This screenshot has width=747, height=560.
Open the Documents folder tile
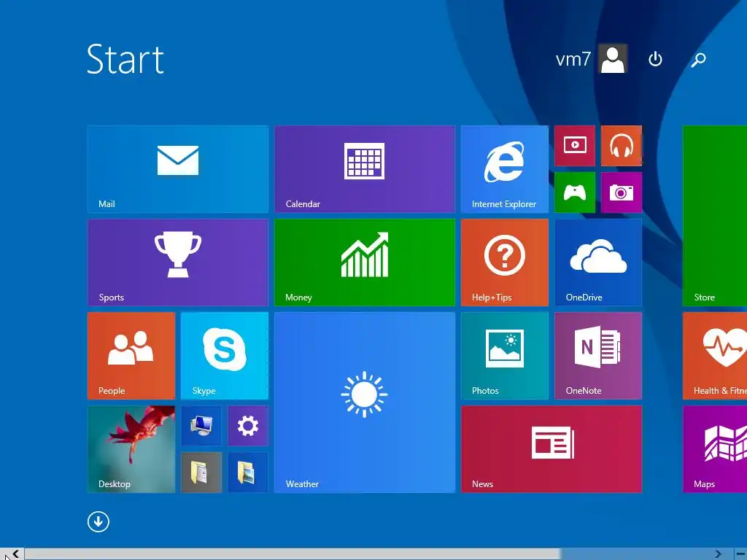pos(201,472)
